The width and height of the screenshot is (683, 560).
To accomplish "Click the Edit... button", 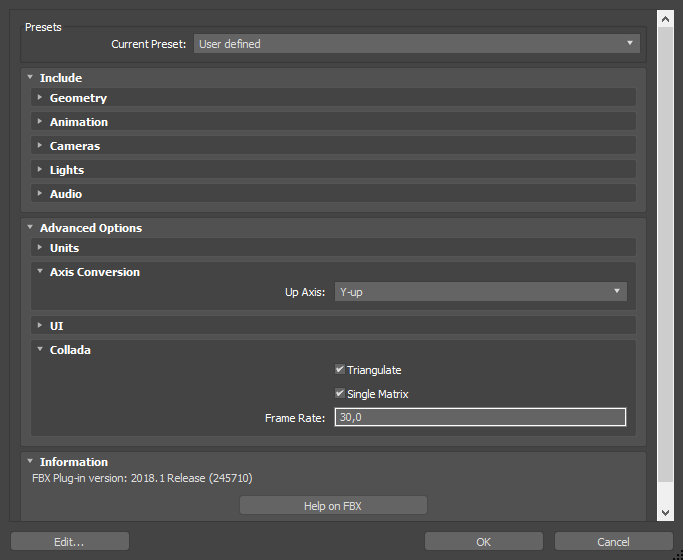I will pyautogui.click(x=69, y=542).
